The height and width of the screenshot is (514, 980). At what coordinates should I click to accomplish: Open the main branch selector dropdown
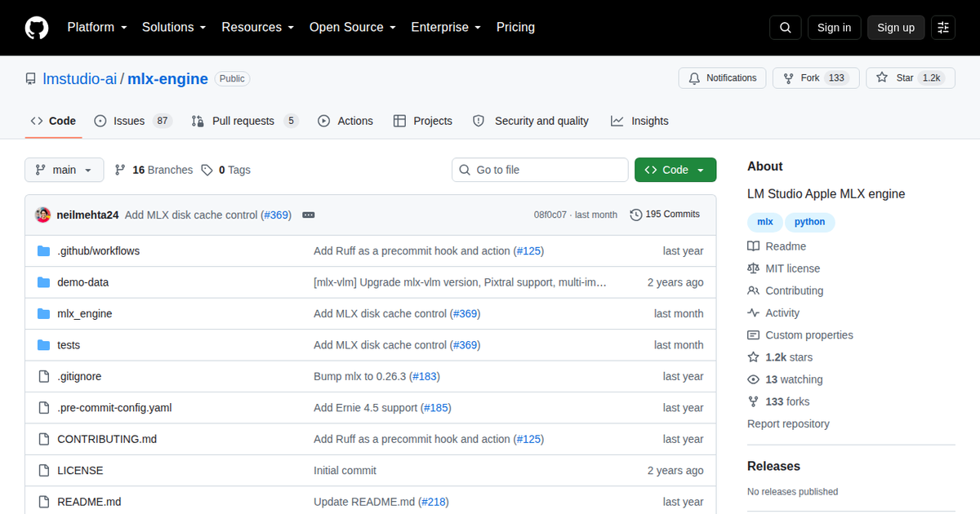65,170
